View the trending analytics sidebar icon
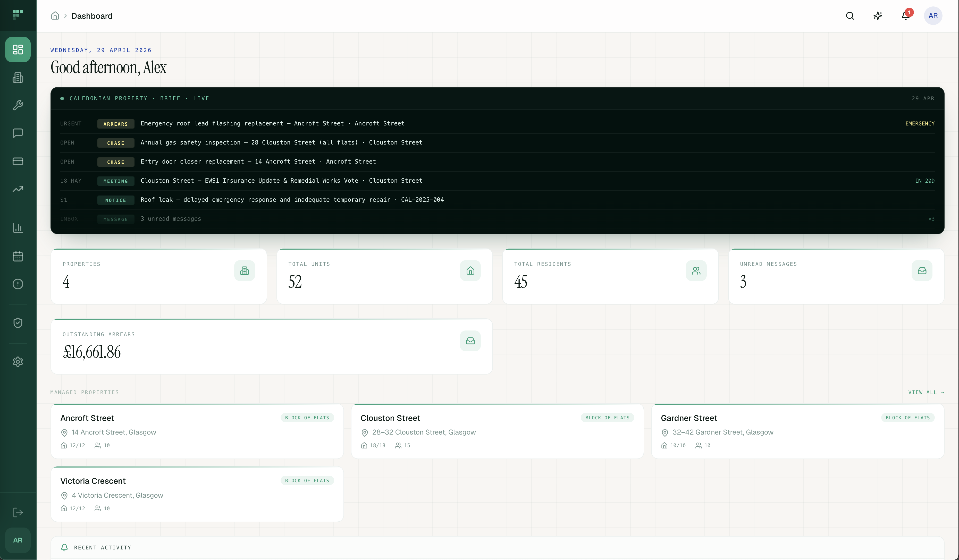Screen dimensions: 959x560 (x=18, y=189)
